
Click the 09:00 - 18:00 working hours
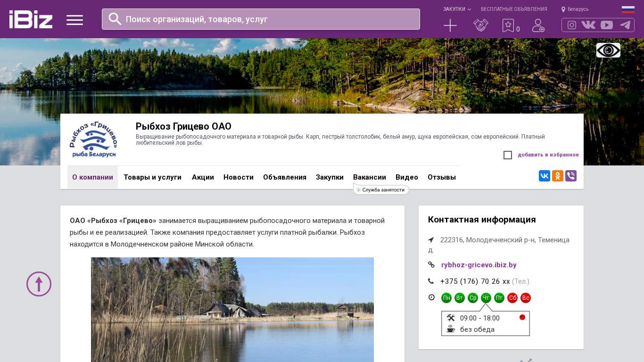[x=480, y=318]
